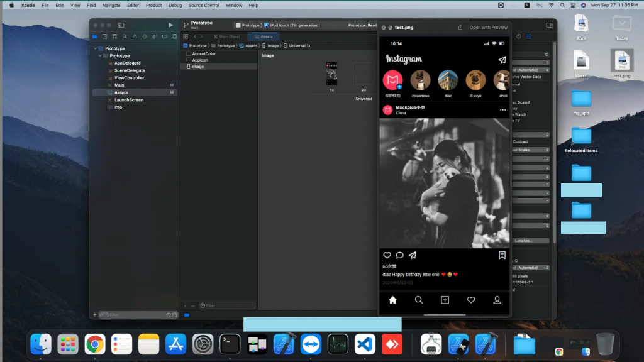Switch to the Assets editor tab
644x362 pixels.
click(x=264, y=36)
